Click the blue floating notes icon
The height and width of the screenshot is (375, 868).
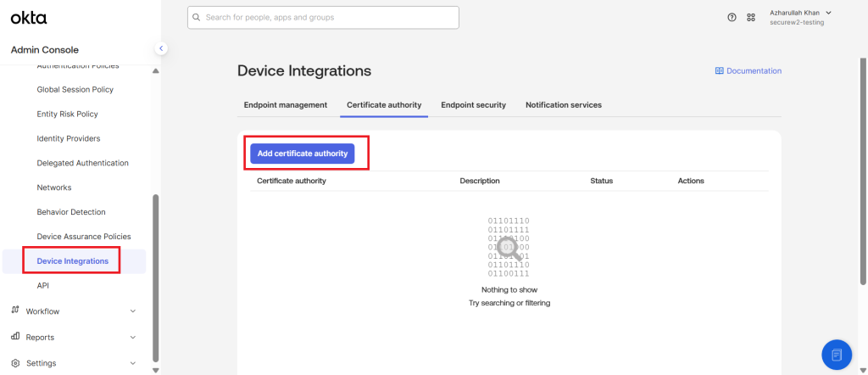(836, 354)
